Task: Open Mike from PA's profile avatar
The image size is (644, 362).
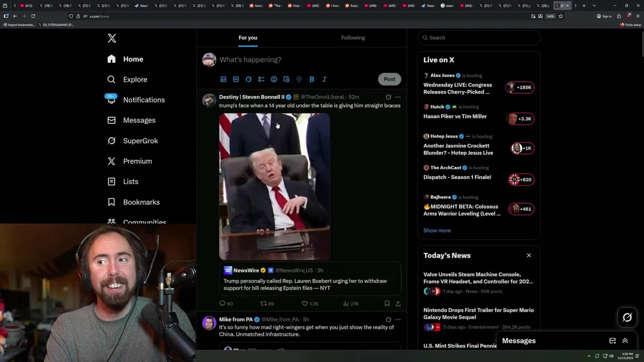Action: pos(209,323)
